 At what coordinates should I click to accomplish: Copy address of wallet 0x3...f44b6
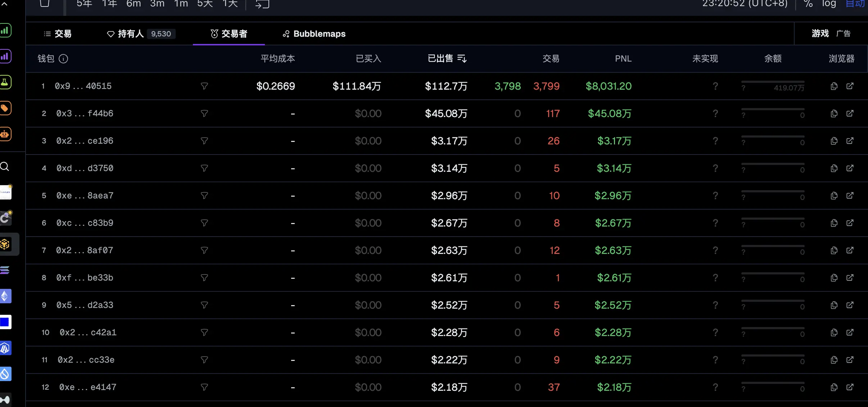834,113
